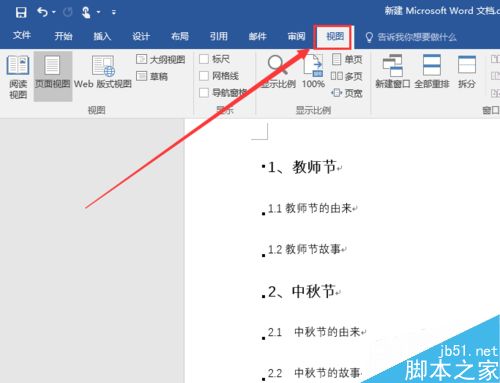Click the Undo arrow icon

tap(42, 12)
